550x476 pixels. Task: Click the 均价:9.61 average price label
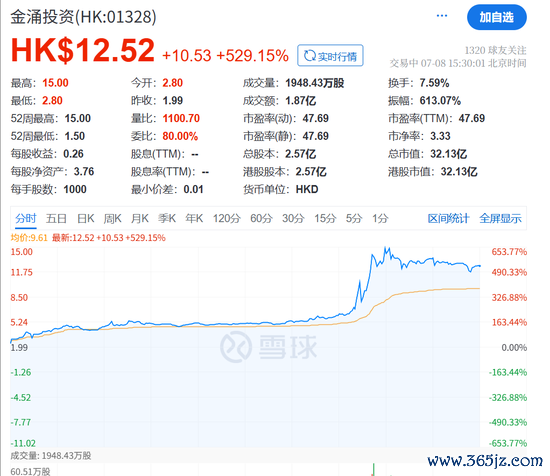click(x=29, y=238)
